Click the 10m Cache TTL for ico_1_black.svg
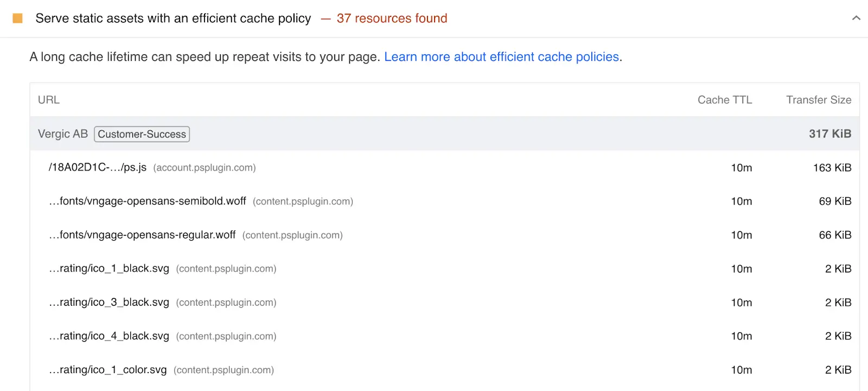This screenshot has width=868, height=391. tap(742, 269)
